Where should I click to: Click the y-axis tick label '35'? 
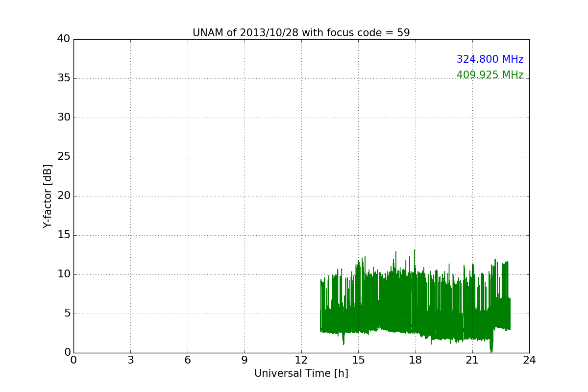[64, 78]
